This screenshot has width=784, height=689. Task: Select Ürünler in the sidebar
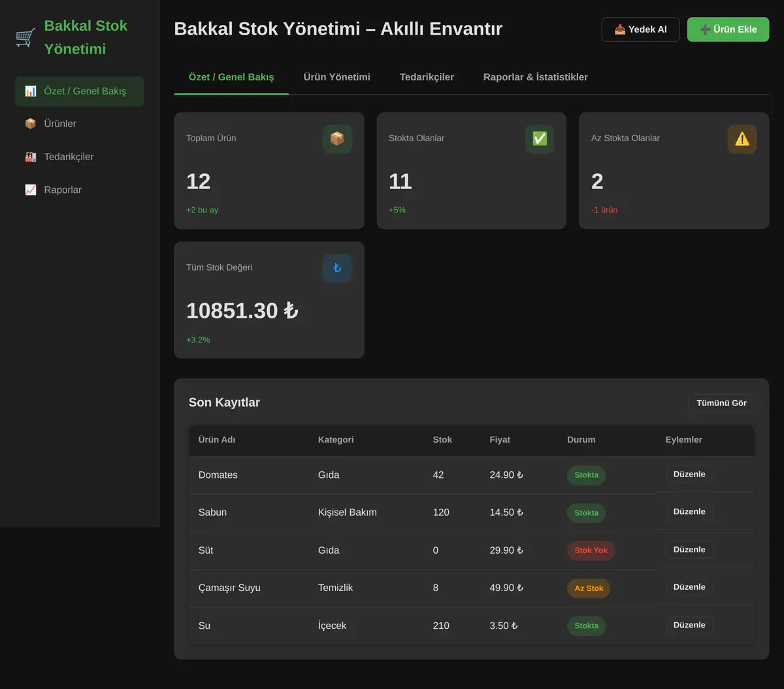pos(79,124)
